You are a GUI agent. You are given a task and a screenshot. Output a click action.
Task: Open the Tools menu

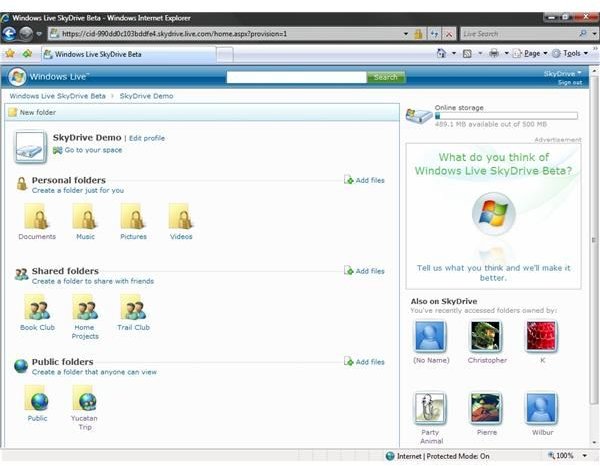click(570, 53)
